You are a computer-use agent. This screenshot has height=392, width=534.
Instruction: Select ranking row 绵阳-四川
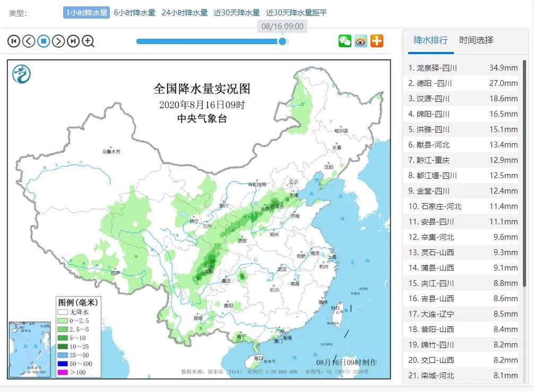pos(463,114)
